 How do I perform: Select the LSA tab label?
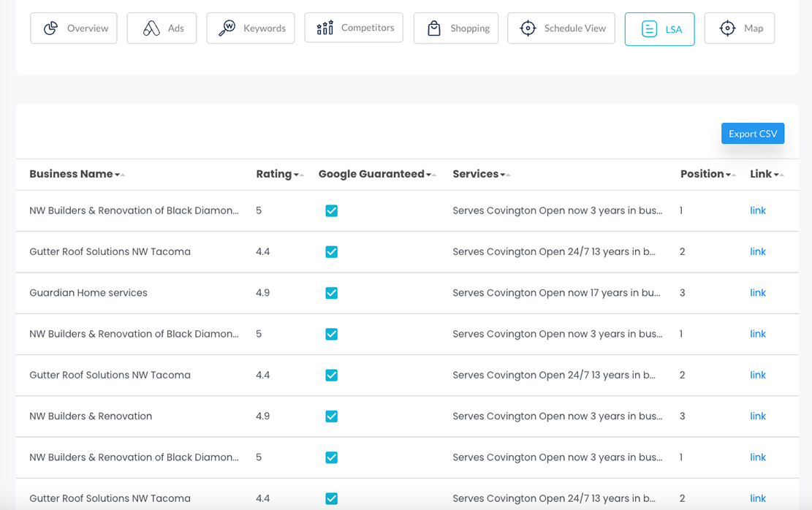(674, 29)
